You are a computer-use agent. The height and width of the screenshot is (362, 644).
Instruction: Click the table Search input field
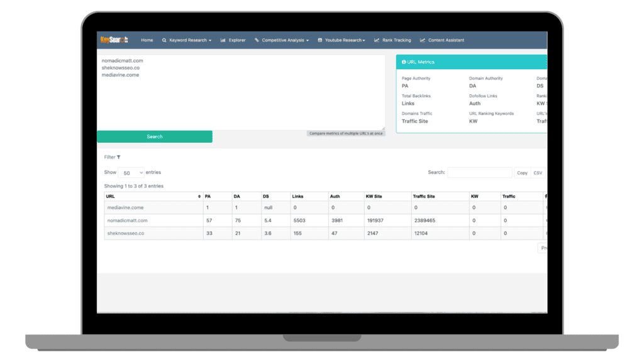click(x=480, y=173)
